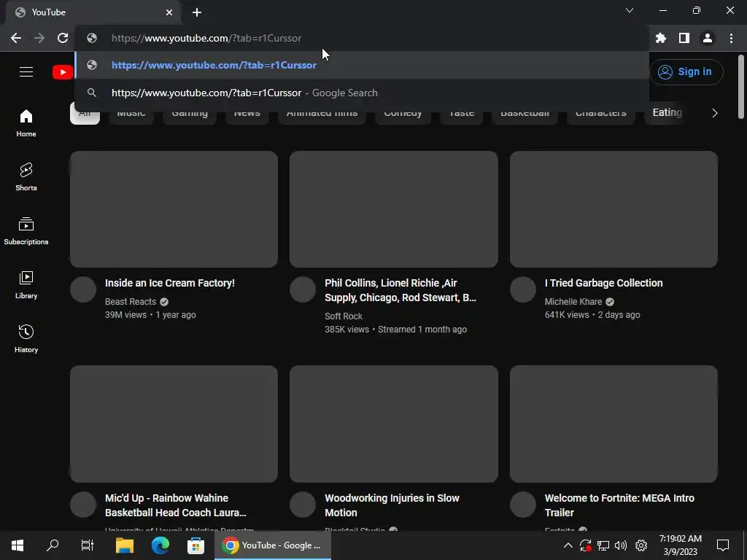Open settings gear in system tray

pyautogui.click(x=641, y=545)
